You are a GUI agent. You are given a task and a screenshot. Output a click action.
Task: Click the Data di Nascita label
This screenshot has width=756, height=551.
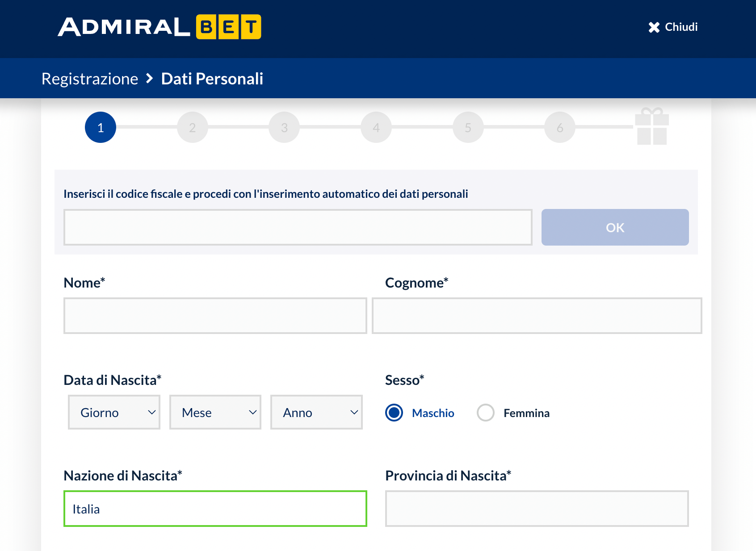click(113, 380)
